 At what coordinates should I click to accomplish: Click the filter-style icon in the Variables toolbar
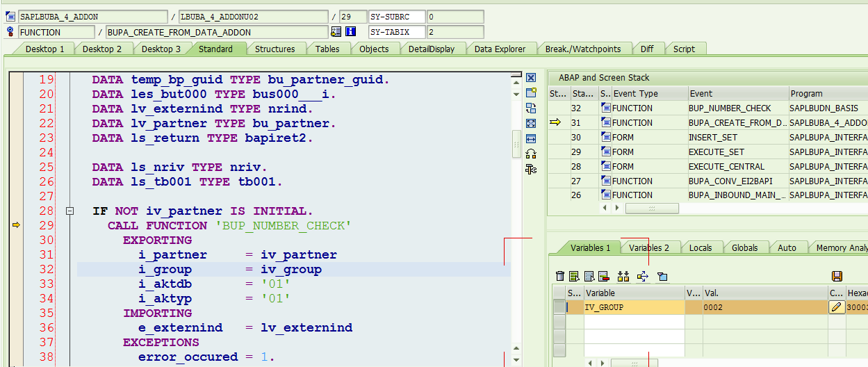coord(662,277)
